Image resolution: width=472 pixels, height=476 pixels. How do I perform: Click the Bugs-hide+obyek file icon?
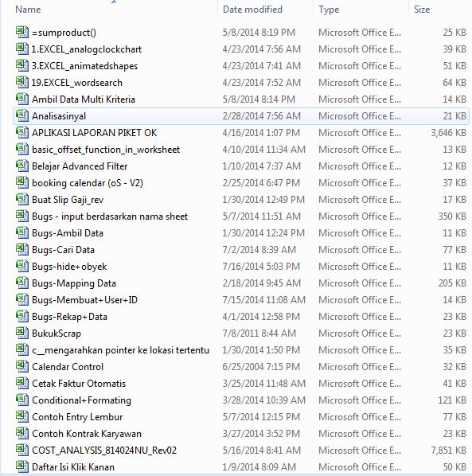[x=22, y=266]
